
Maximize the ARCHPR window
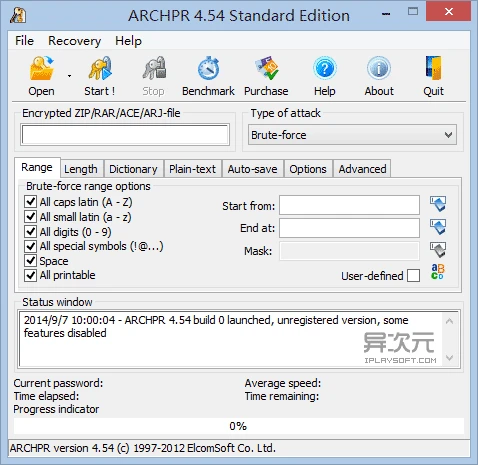point(413,12)
